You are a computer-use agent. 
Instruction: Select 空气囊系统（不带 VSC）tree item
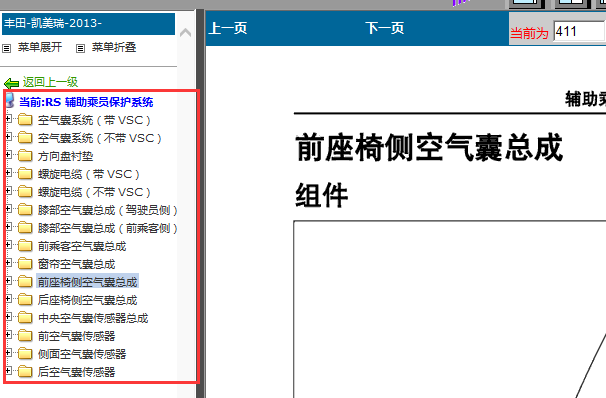100,138
